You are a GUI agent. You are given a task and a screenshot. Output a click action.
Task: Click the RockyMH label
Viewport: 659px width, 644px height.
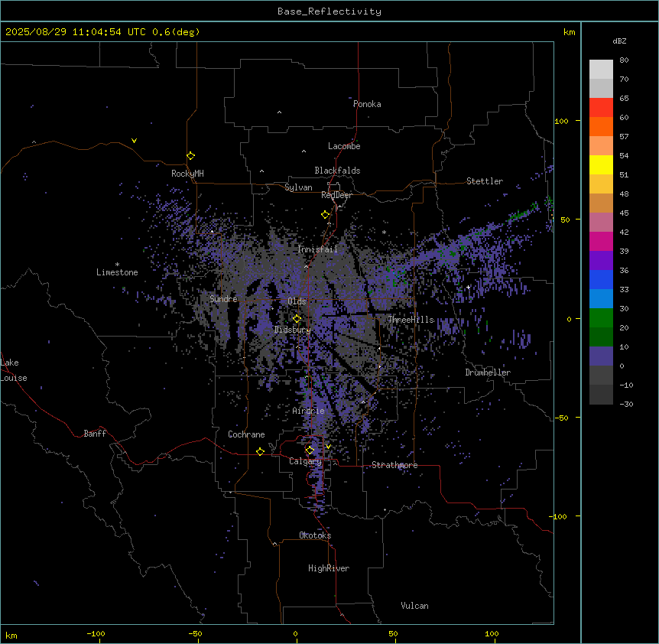(187, 174)
